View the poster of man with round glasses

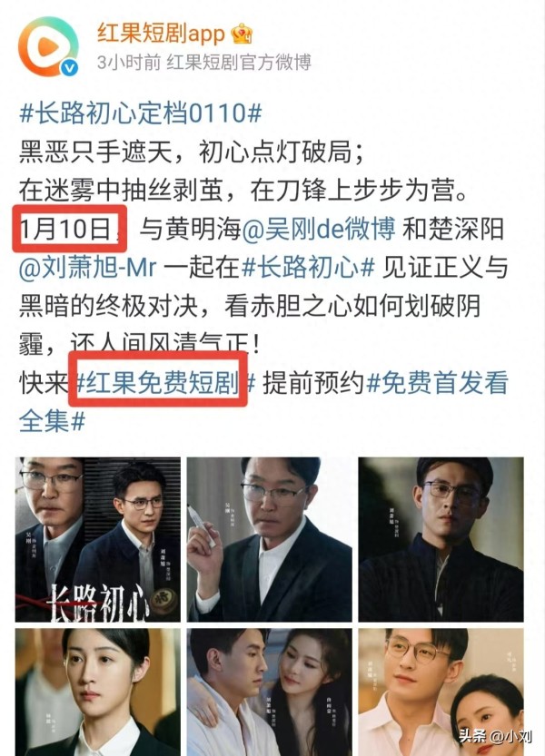(441, 692)
